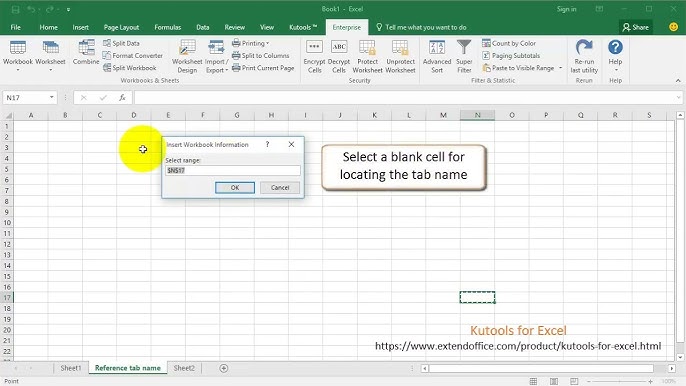The width and height of the screenshot is (686, 386).
Task: Select the Protect Worksheet tool
Action: click(x=367, y=56)
